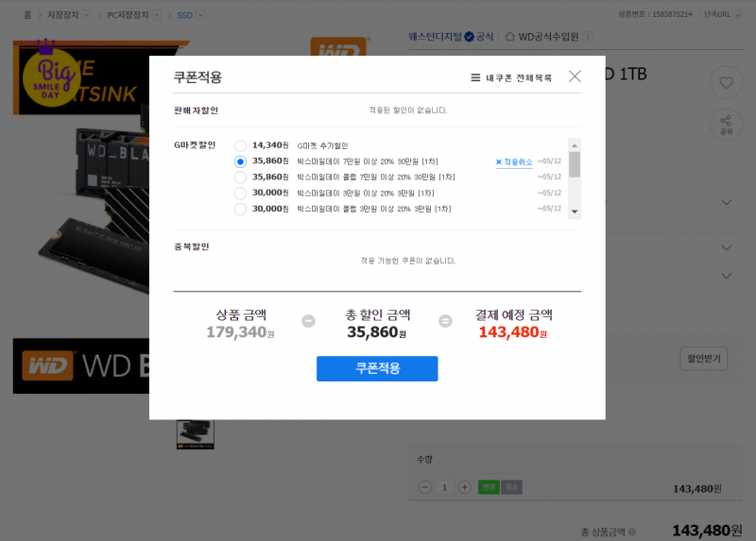This screenshot has width=756, height=541.
Task: Select the 35,860원 빅스마일데이 클럽 coupon radio
Action: (x=240, y=178)
